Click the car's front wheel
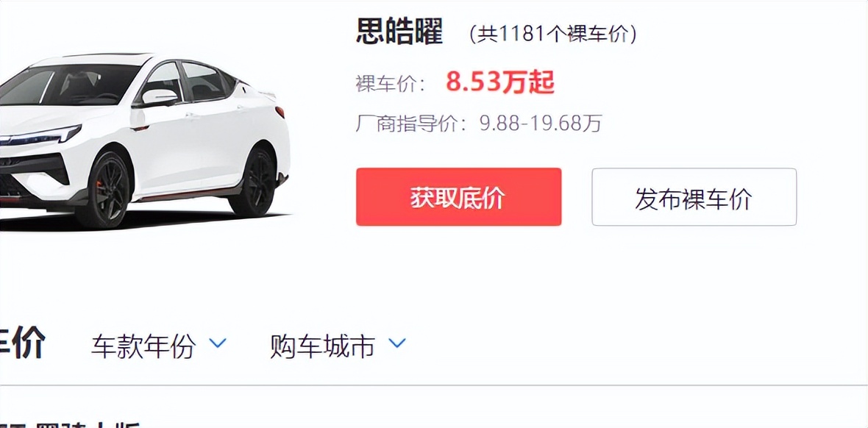This screenshot has width=868, height=428. coord(104,188)
